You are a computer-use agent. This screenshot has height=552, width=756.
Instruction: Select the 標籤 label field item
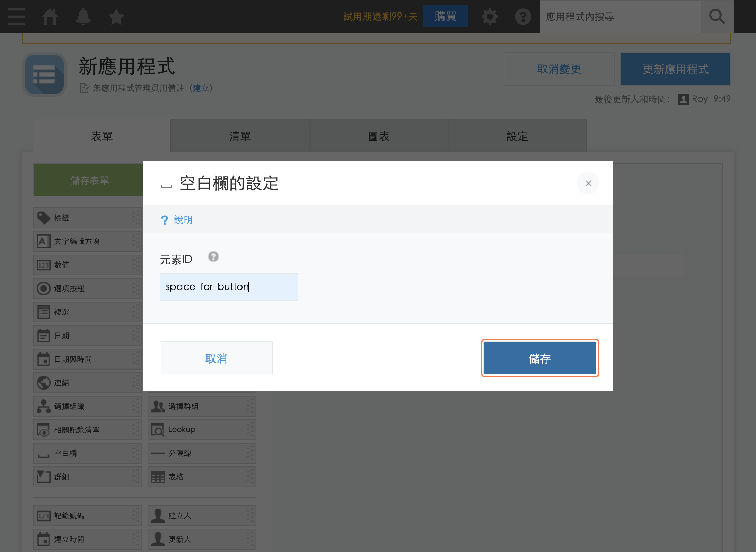point(88,218)
